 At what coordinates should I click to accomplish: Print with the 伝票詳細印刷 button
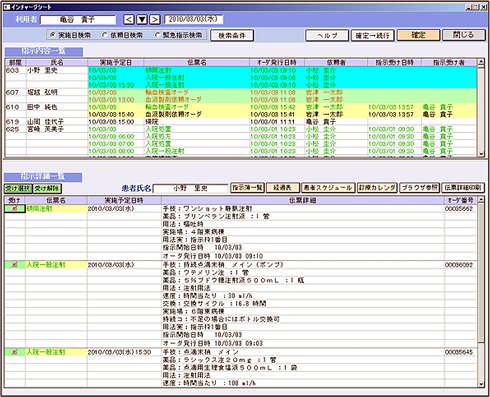(463, 188)
